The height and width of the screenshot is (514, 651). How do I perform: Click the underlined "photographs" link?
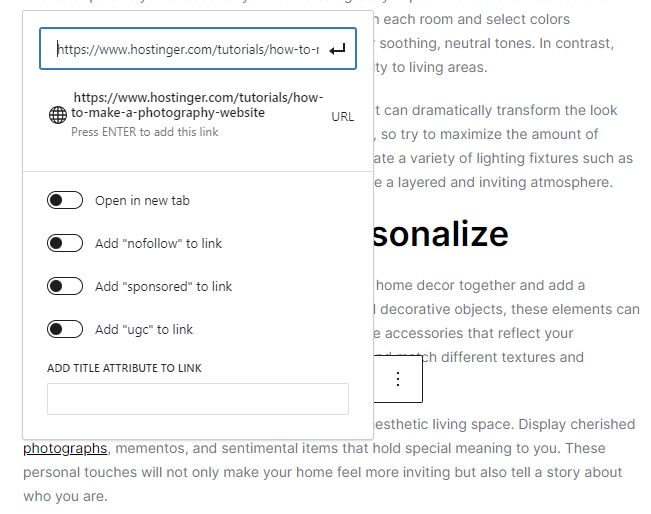65,448
